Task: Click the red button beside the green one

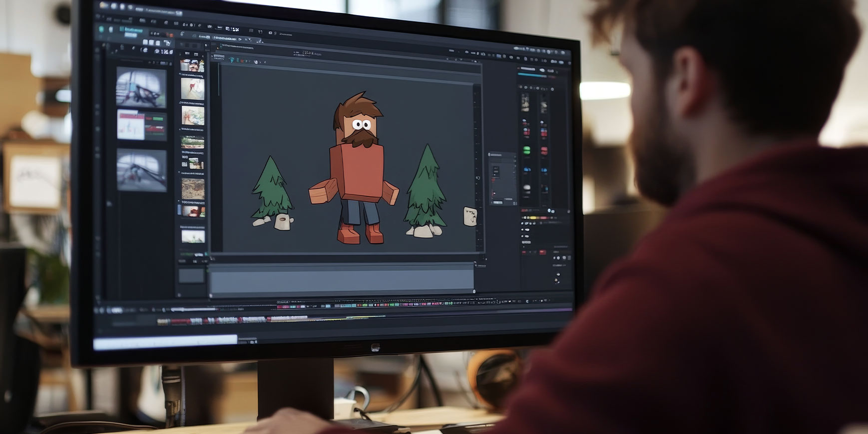Action: 544,150
